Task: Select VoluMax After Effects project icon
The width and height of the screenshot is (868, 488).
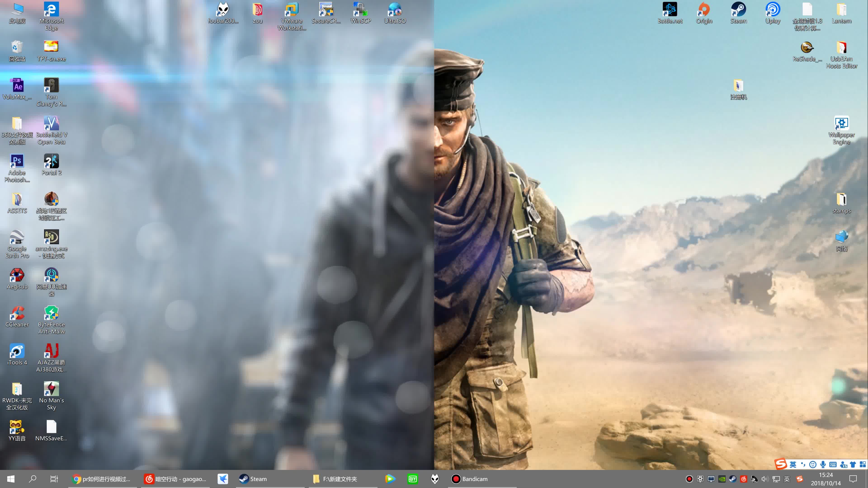Action: [17, 89]
